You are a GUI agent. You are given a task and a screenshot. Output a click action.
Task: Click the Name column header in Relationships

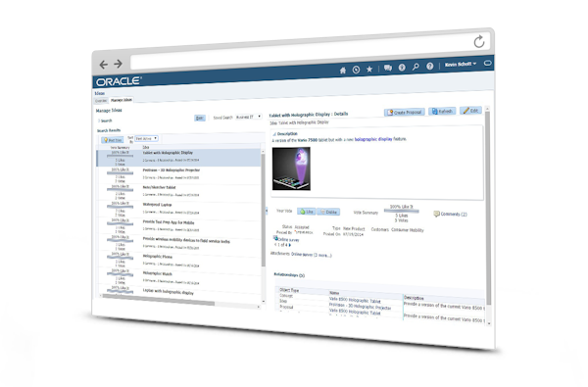(x=334, y=293)
